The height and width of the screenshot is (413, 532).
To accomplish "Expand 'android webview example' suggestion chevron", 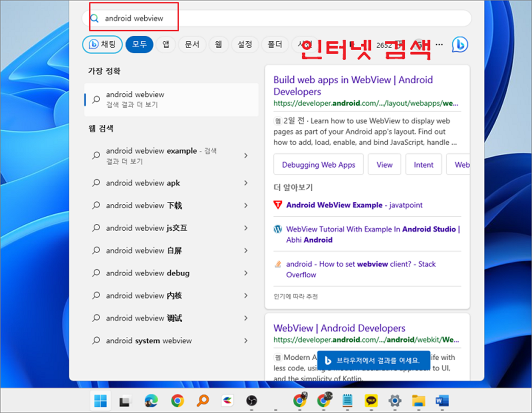I will (x=246, y=155).
